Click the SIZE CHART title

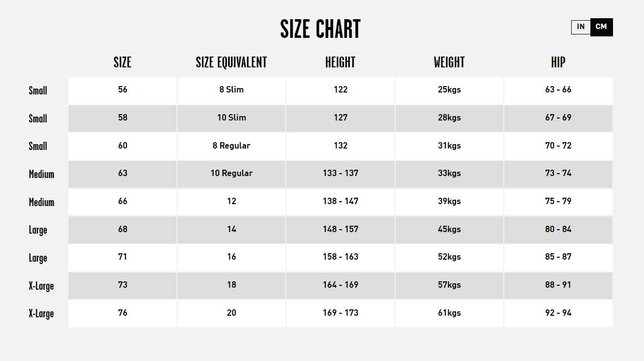point(320,29)
